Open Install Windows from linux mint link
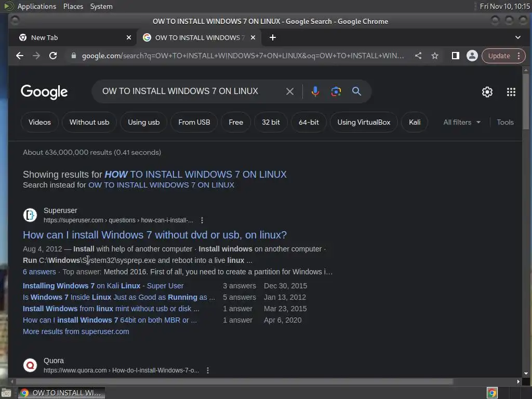Image resolution: width=532 pixels, height=399 pixels. tap(111, 309)
